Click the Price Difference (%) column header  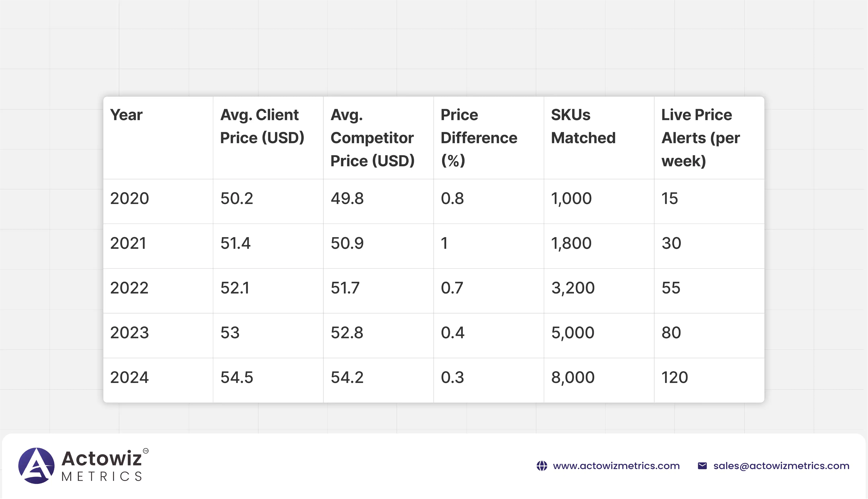coord(479,138)
